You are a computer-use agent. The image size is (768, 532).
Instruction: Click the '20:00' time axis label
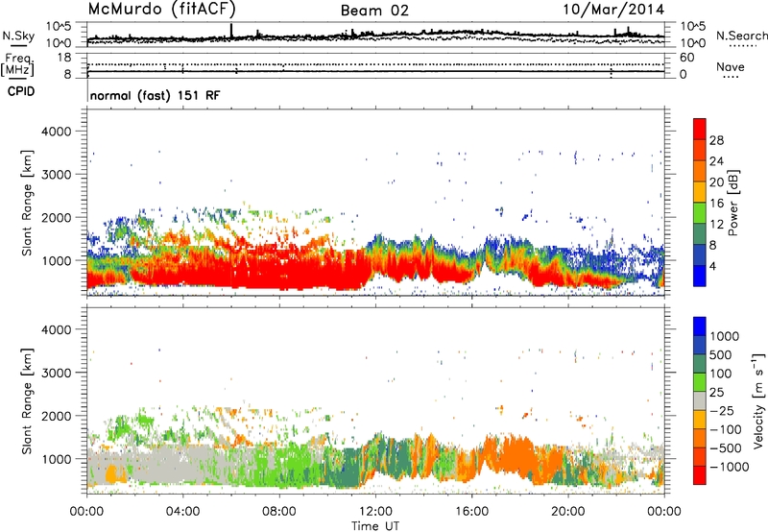point(568,512)
